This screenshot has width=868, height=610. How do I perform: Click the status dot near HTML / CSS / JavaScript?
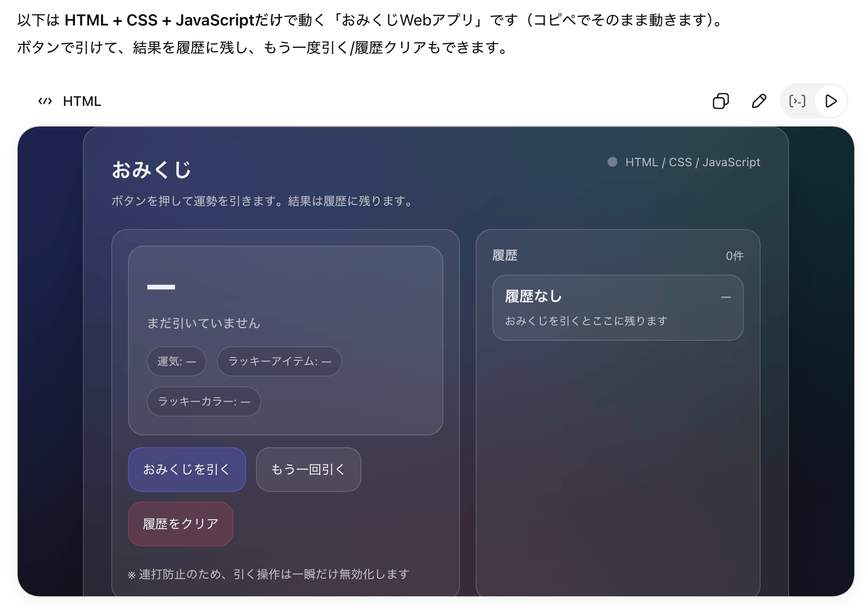pos(612,162)
